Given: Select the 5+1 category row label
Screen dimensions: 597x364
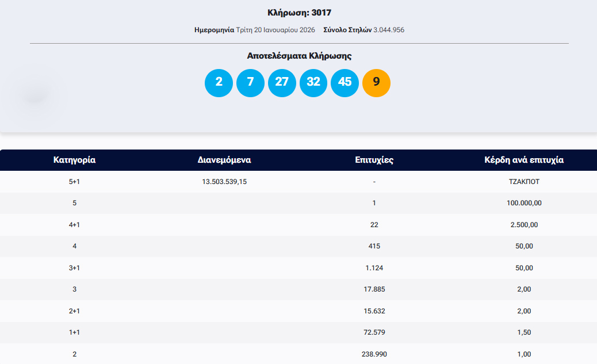Looking at the screenshot, I should [74, 182].
